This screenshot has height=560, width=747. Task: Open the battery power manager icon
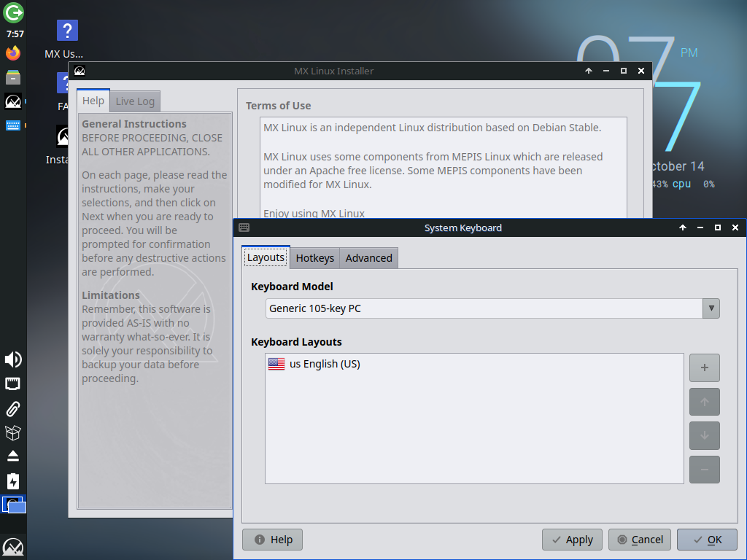(13, 481)
